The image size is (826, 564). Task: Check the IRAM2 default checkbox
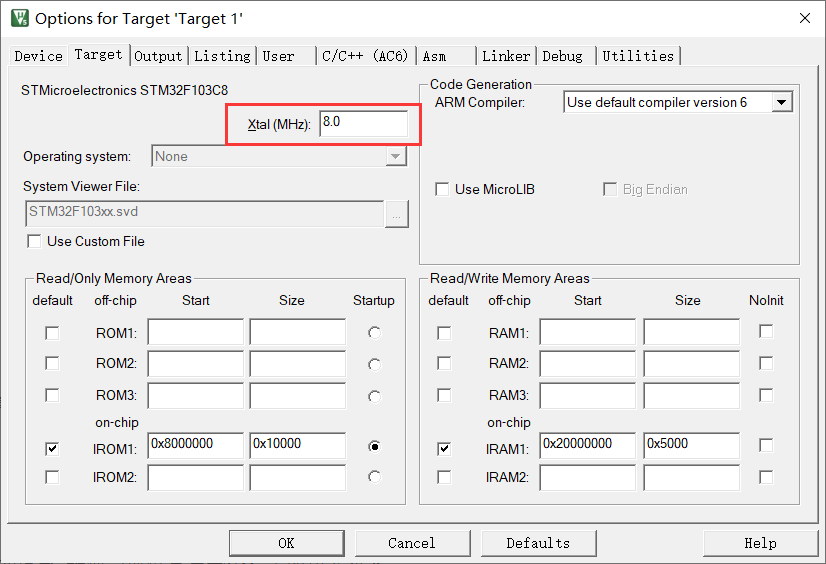click(444, 477)
